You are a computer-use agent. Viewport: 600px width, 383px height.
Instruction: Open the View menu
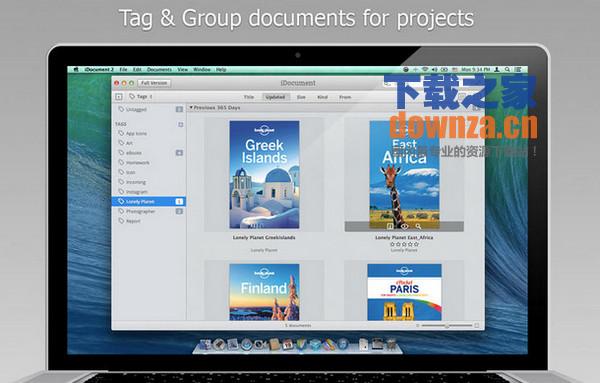click(x=183, y=70)
